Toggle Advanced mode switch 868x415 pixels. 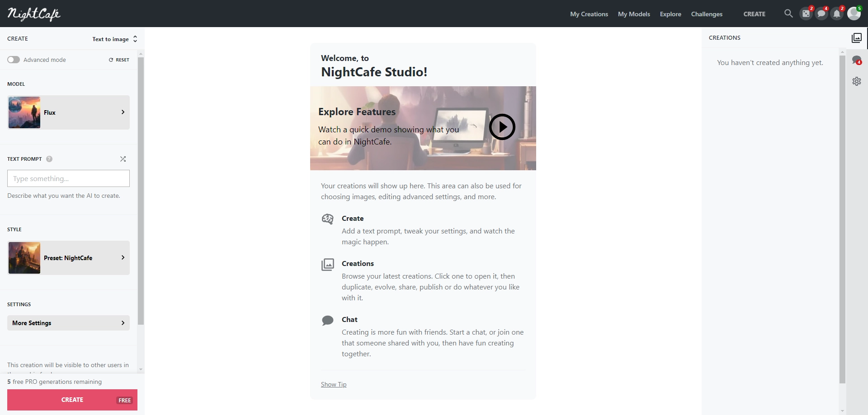tap(14, 60)
